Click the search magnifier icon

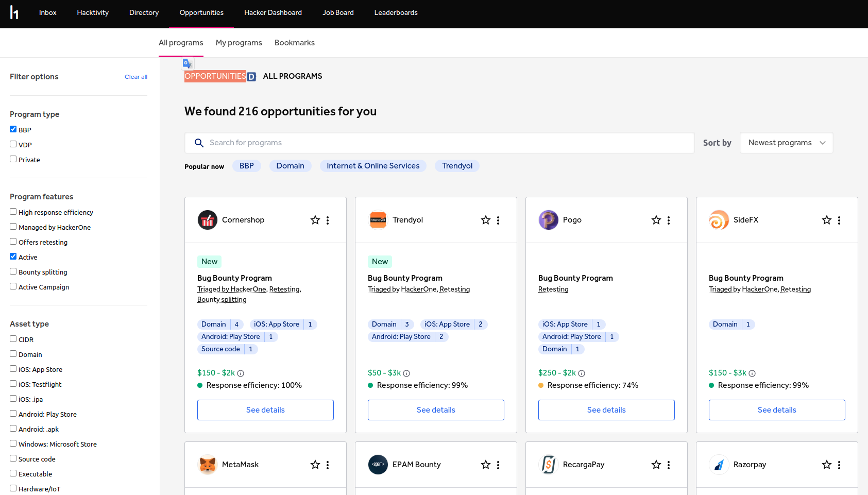[199, 143]
